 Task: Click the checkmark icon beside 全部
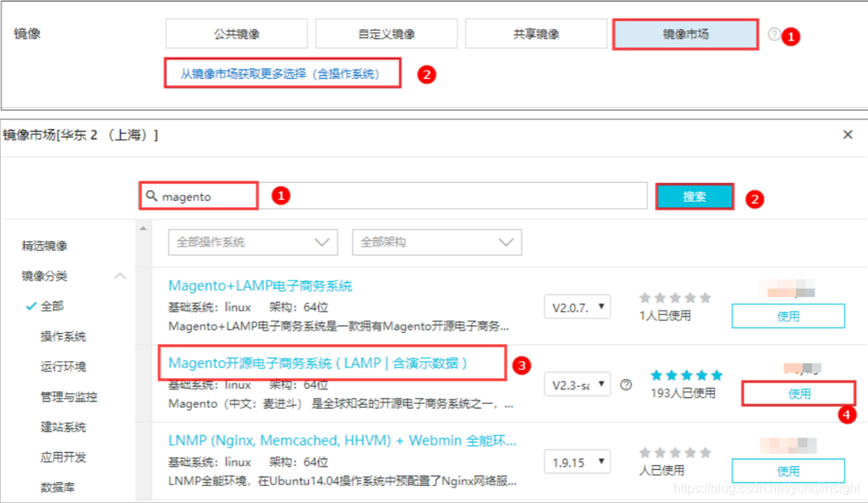(31, 306)
